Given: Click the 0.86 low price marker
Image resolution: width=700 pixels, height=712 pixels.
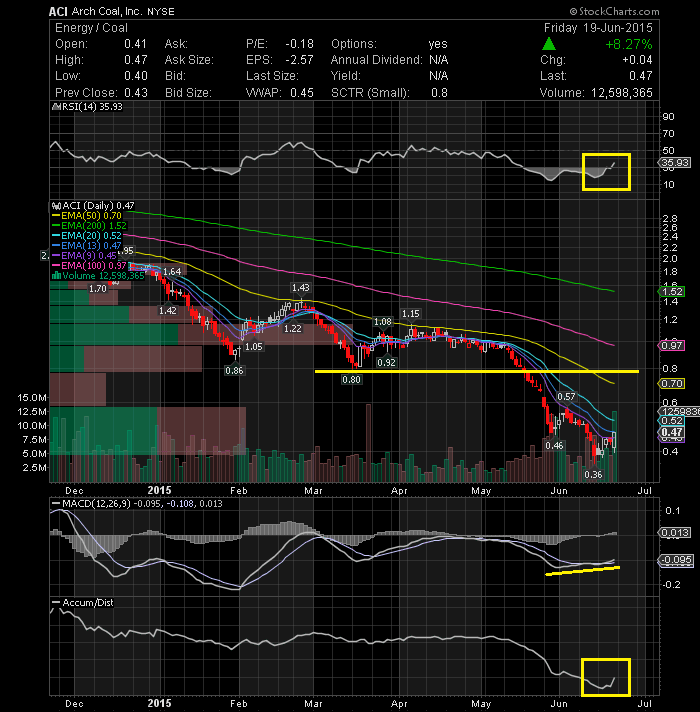Looking at the screenshot, I should click(x=234, y=371).
